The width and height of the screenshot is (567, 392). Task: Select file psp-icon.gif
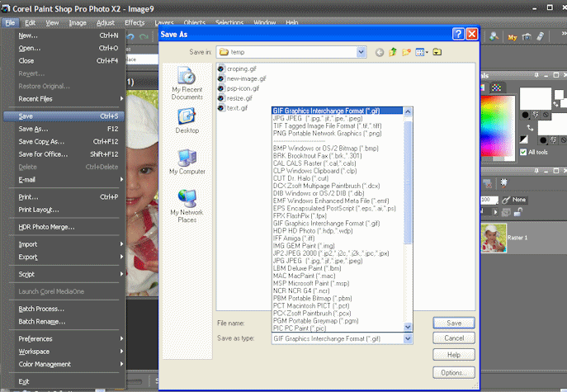click(239, 88)
